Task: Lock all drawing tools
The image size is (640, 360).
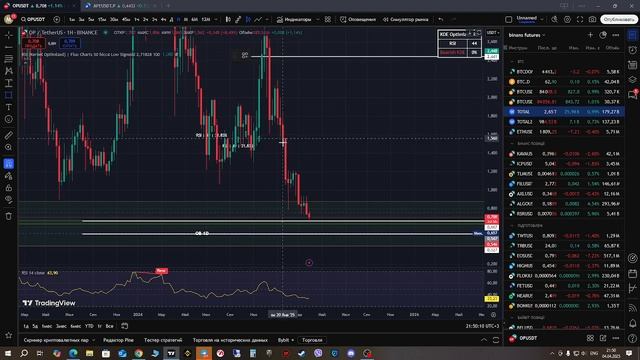Action: [x=9, y=188]
